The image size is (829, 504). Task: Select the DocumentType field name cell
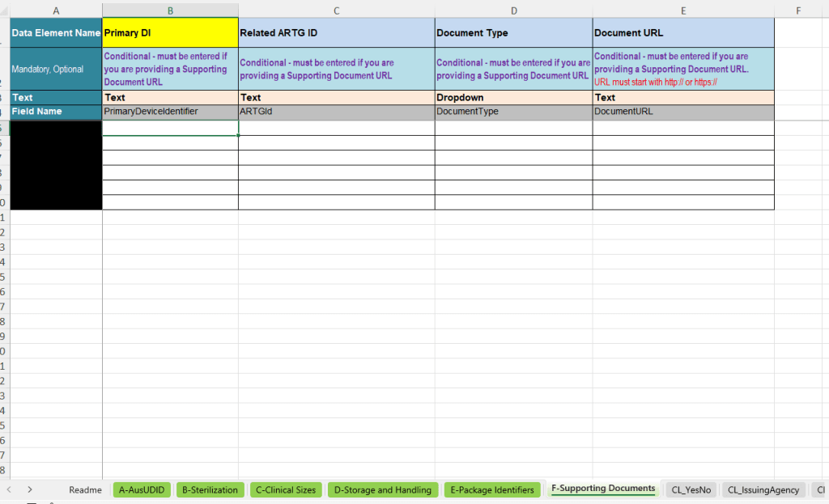tap(513, 112)
